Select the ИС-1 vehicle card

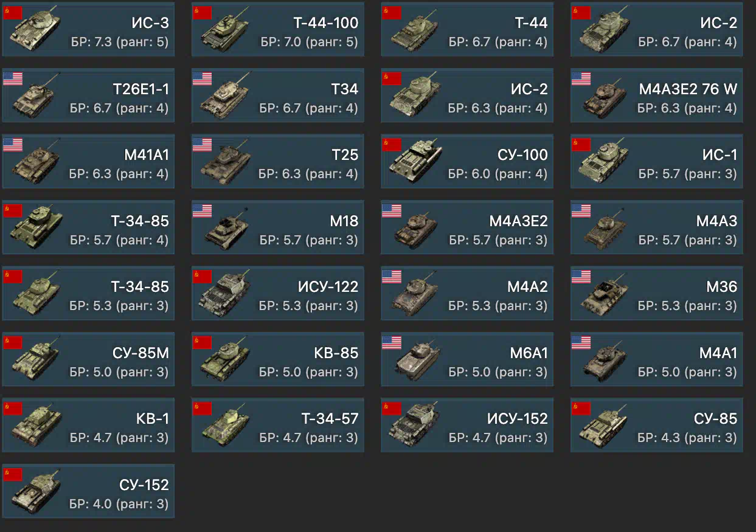pos(657,161)
